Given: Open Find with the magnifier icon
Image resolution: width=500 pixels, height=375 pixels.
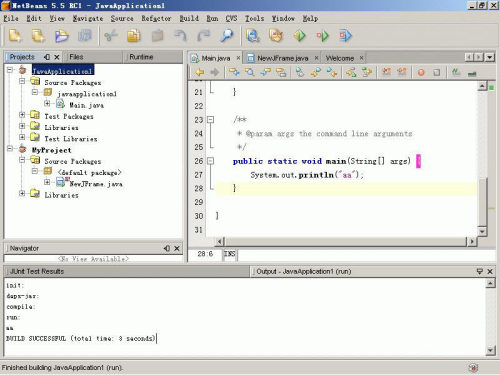Looking at the screenshot, I should (x=227, y=35).
